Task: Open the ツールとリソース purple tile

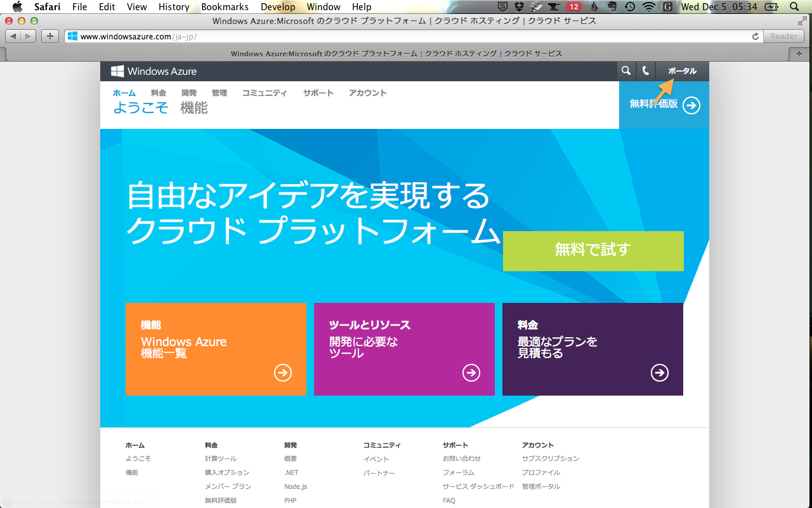Action: click(404, 349)
